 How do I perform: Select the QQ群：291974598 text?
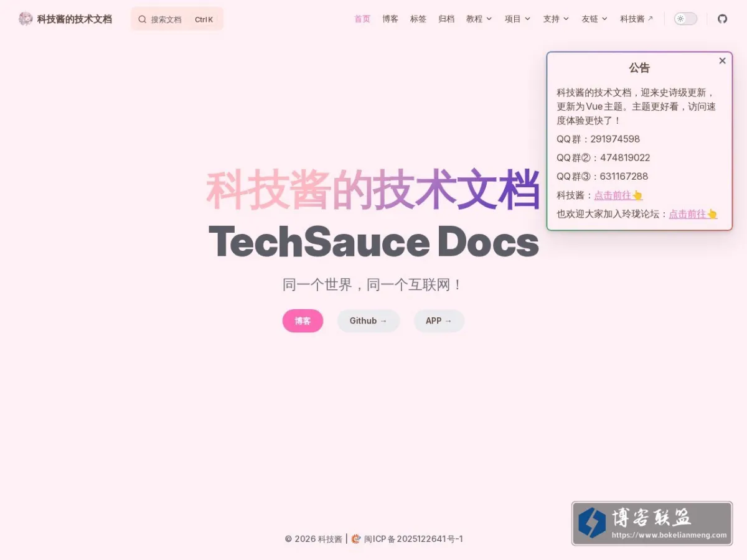pyautogui.click(x=598, y=139)
